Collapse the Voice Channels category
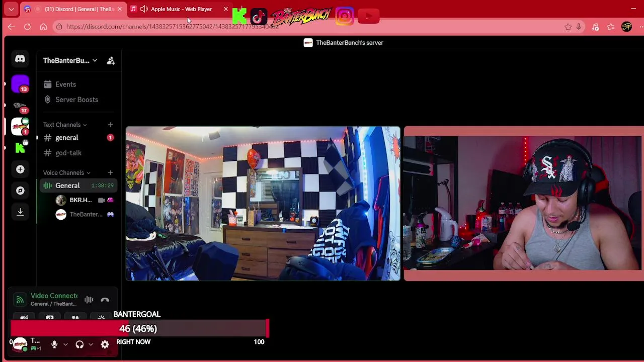Screen dimensions: 644x362 66,173
